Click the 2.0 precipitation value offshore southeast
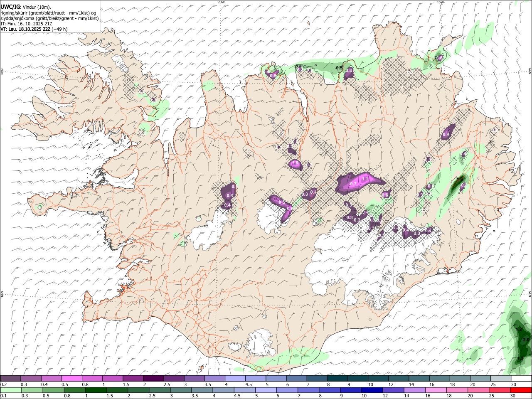The width and height of the screenshot is (532, 399). coord(526,340)
